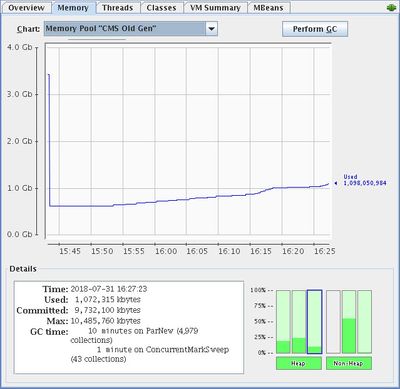Image resolution: width=400 pixels, height=389 pixels.
Task: Click the Memory Pool "CMS Old Gen" combo box
Action: pos(131,29)
